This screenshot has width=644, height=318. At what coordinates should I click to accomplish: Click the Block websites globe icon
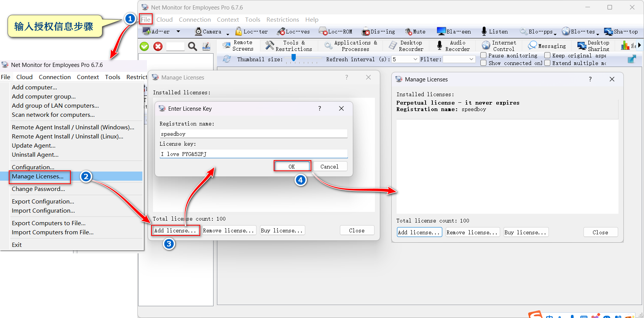(566, 31)
